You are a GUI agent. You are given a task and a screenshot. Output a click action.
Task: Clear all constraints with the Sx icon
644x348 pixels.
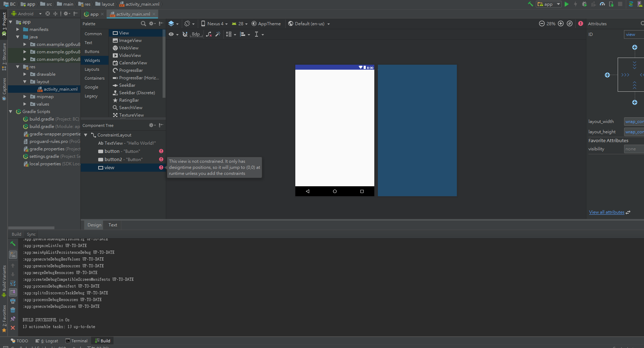209,34
